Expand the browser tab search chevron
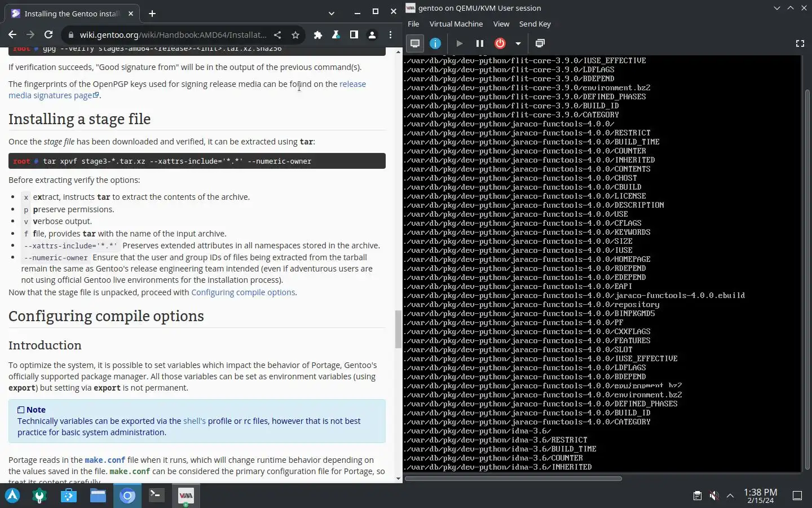Image resolution: width=812 pixels, height=508 pixels. coord(331,14)
